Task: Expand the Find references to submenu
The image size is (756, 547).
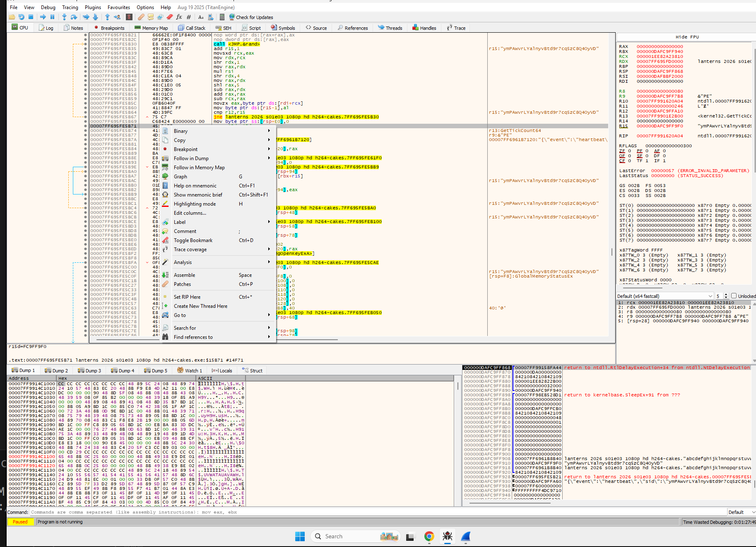Action: point(218,337)
